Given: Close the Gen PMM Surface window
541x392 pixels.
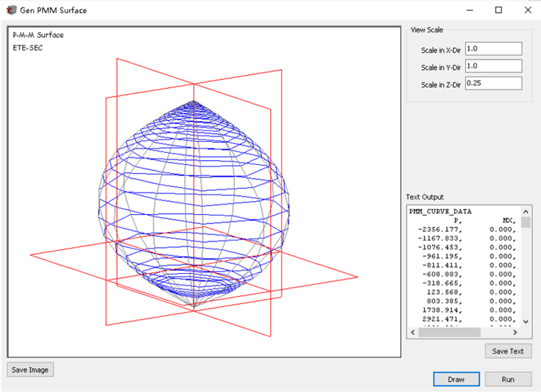Looking at the screenshot, I should (528, 10).
